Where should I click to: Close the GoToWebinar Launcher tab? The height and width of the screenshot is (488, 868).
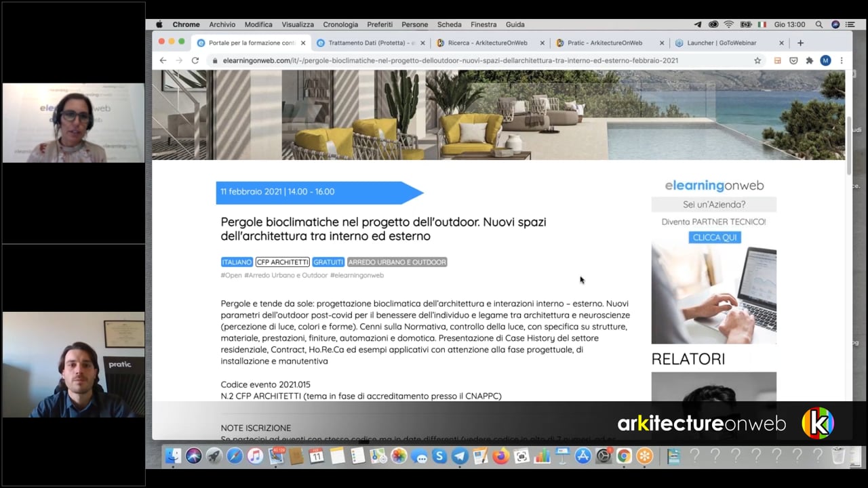[x=781, y=43]
